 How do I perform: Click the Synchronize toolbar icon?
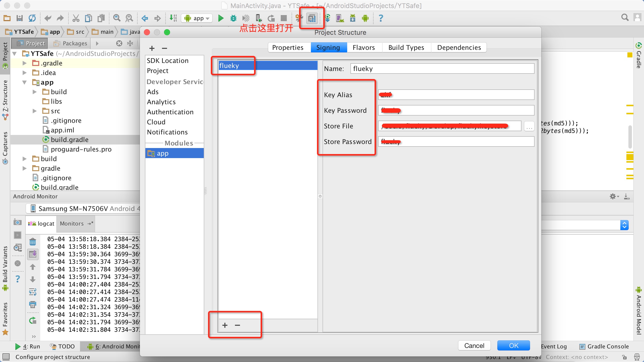click(x=32, y=18)
